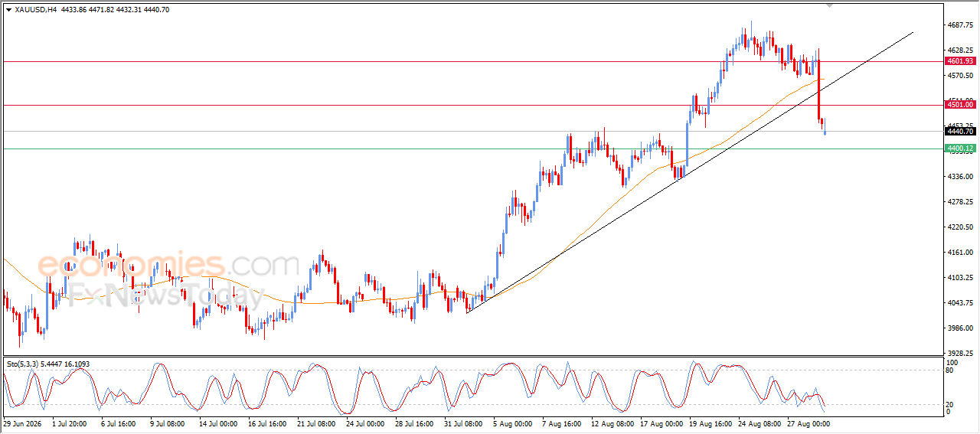Click the stochastic 80 level marker
The image size is (980, 434).
coord(950,370)
